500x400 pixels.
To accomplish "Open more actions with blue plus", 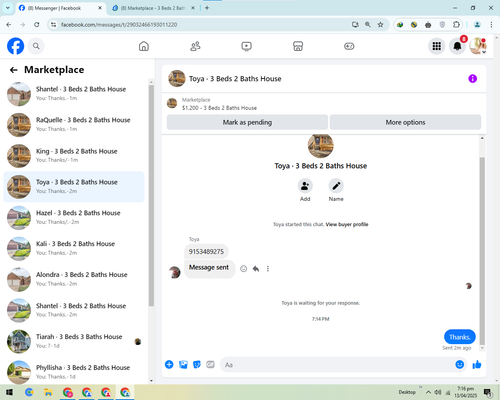I will tap(169, 365).
